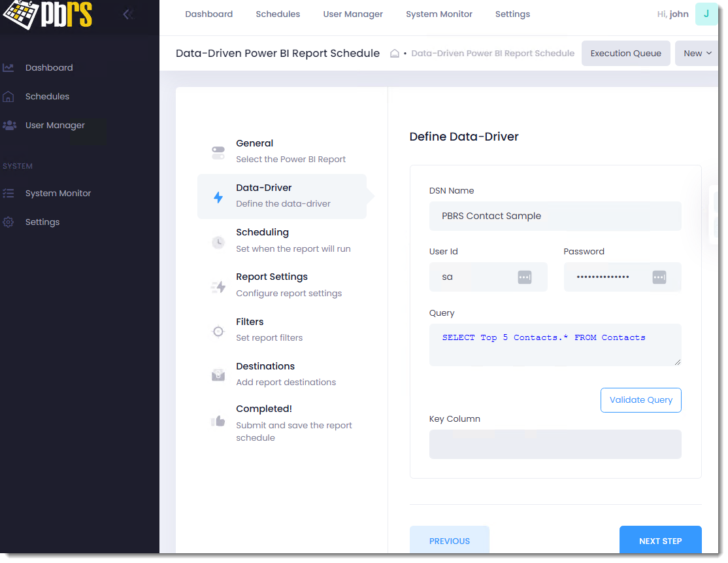Click the Scheduling clock icon

point(218,242)
